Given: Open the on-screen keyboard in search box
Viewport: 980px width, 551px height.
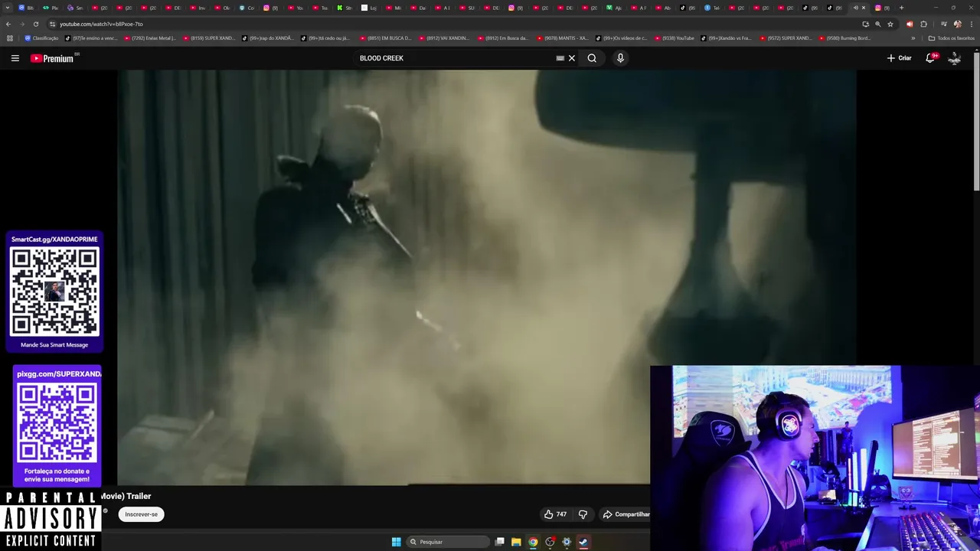Looking at the screenshot, I should click(x=560, y=58).
